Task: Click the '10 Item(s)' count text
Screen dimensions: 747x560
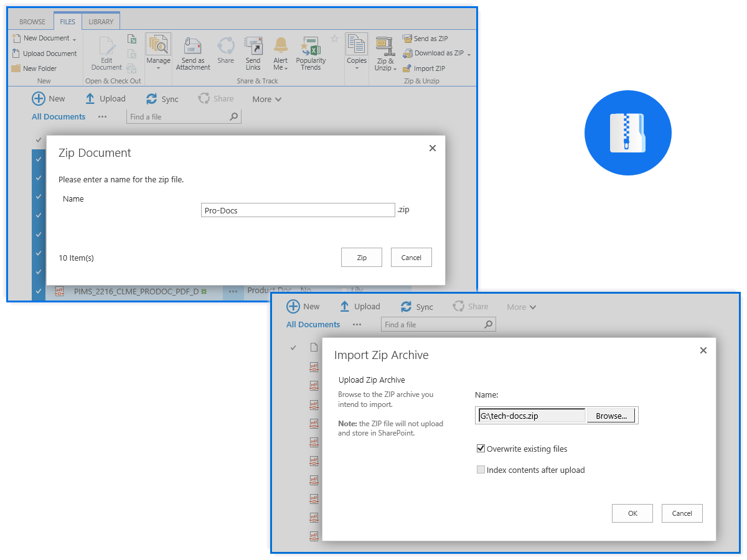Action: [76, 258]
